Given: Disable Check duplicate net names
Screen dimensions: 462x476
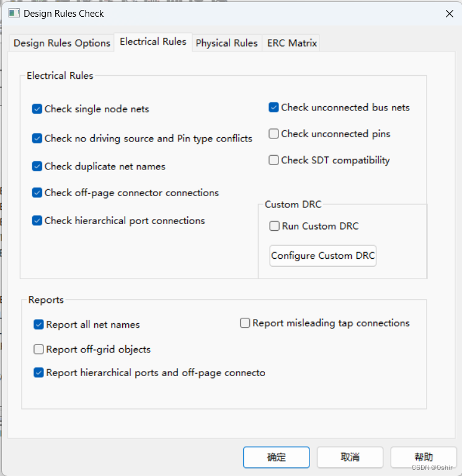Looking at the screenshot, I should click(37, 166).
